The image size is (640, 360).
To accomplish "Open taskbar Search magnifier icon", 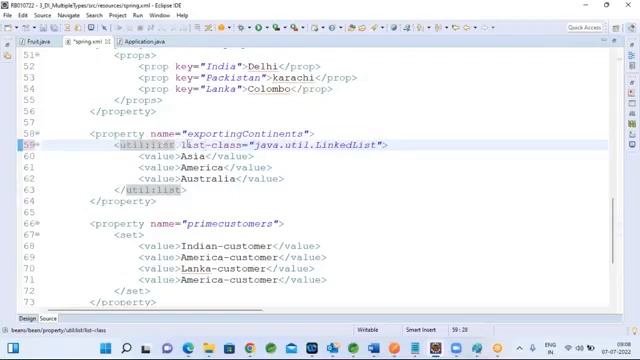I will tap(127, 348).
